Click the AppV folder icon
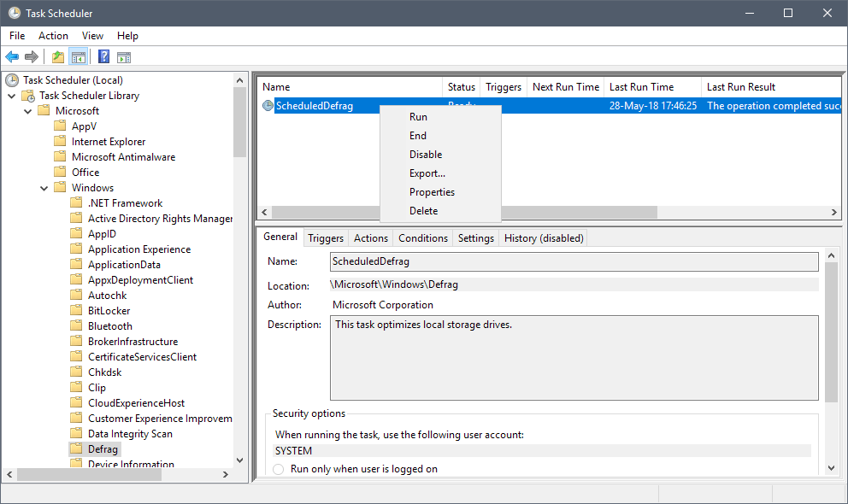 coord(60,126)
